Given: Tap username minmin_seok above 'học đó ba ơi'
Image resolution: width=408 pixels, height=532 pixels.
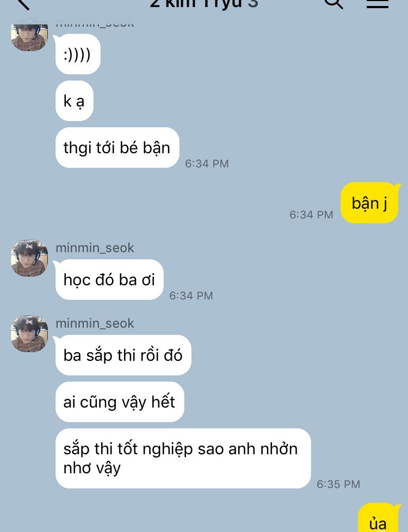Looking at the screenshot, I should point(95,248).
